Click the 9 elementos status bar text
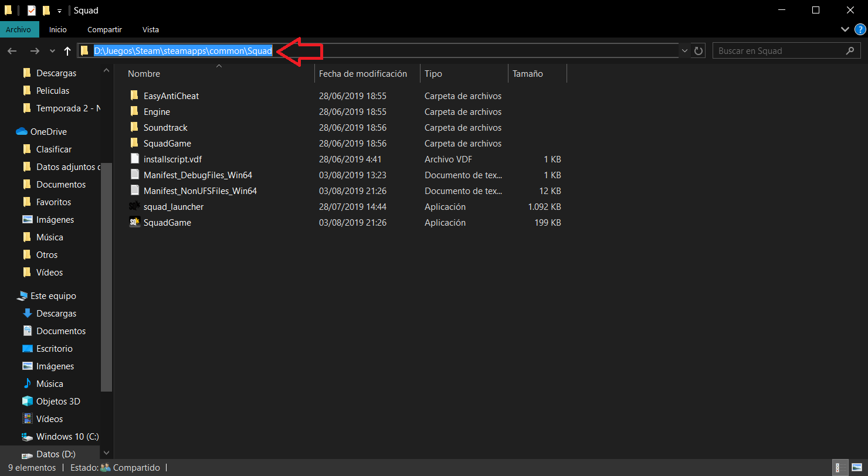This screenshot has width=868, height=476. [x=32, y=468]
